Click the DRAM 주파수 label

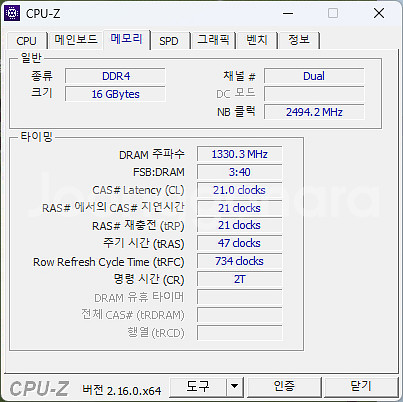(x=152, y=154)
